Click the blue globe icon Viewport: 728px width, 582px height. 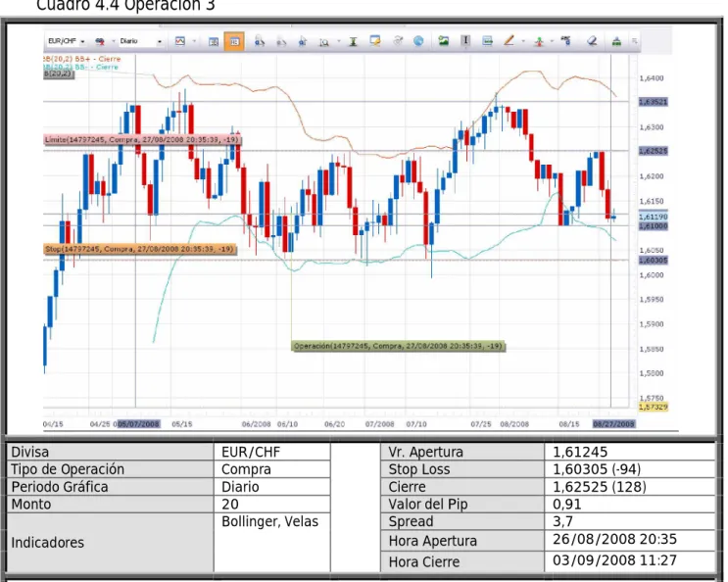coord(418,41)
